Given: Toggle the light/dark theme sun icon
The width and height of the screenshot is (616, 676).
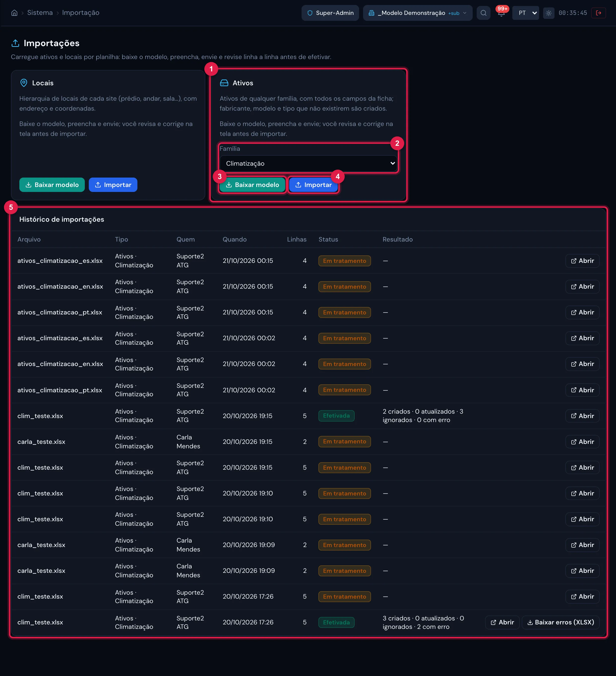Looking at the screenshot, I should 548,13.
